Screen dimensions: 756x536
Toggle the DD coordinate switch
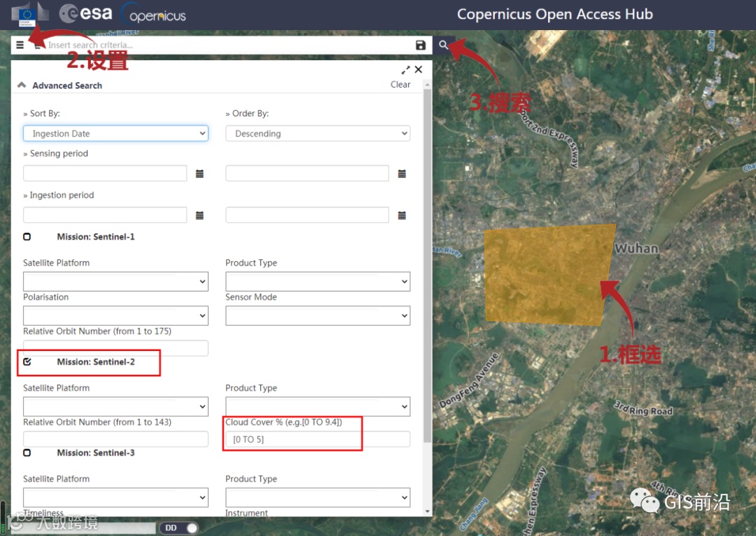click(179, 528)
